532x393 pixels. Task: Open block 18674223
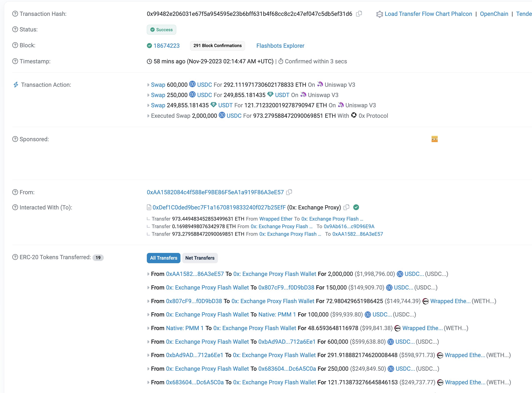point(166,46)
